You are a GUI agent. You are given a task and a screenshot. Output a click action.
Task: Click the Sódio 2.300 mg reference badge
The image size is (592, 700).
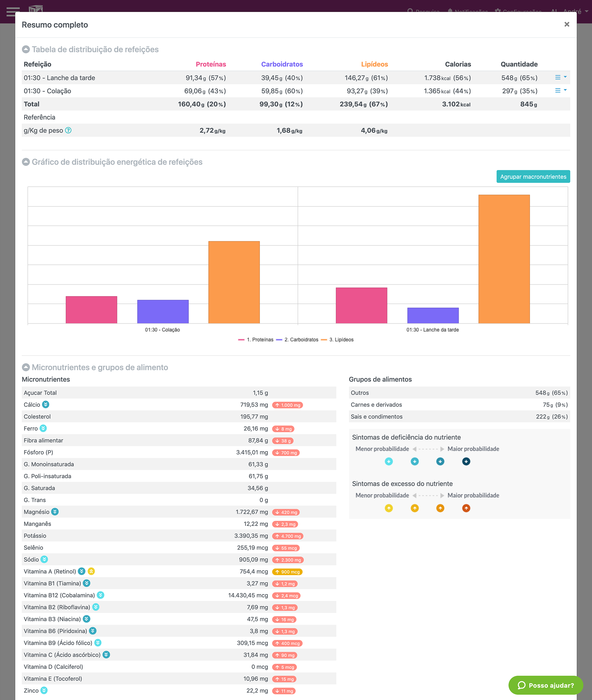click(288, 560)
